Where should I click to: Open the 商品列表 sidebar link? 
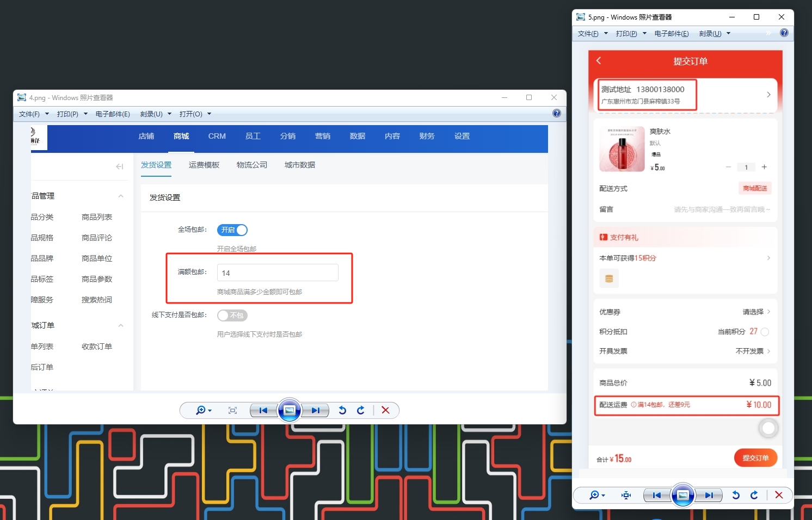click(x=97, y=217)
